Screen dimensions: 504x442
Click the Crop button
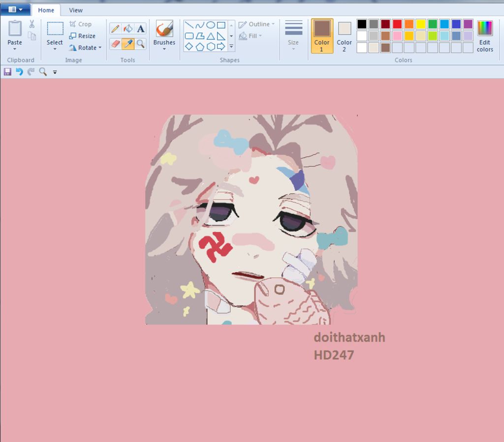(x=81, y=24)
